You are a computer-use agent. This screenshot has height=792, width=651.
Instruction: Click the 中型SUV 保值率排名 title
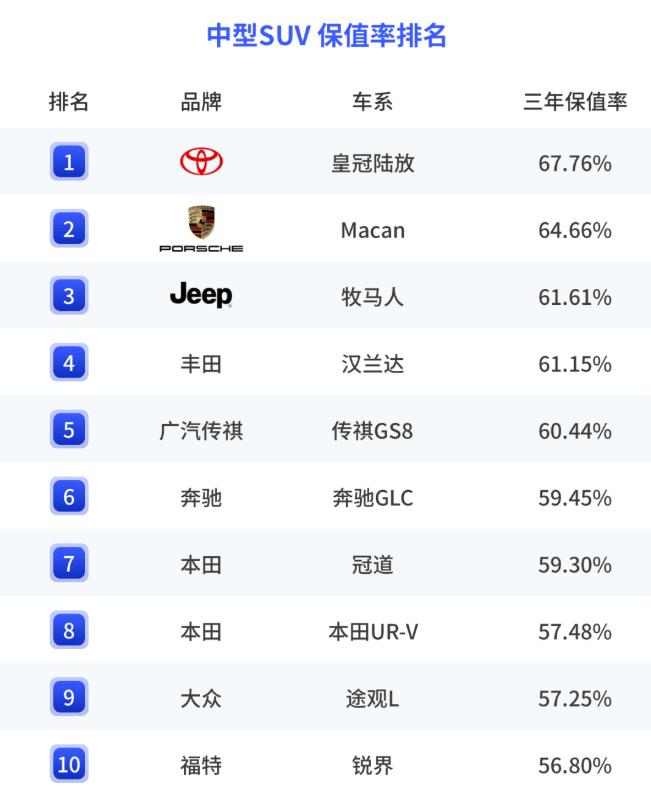(326, 35)
